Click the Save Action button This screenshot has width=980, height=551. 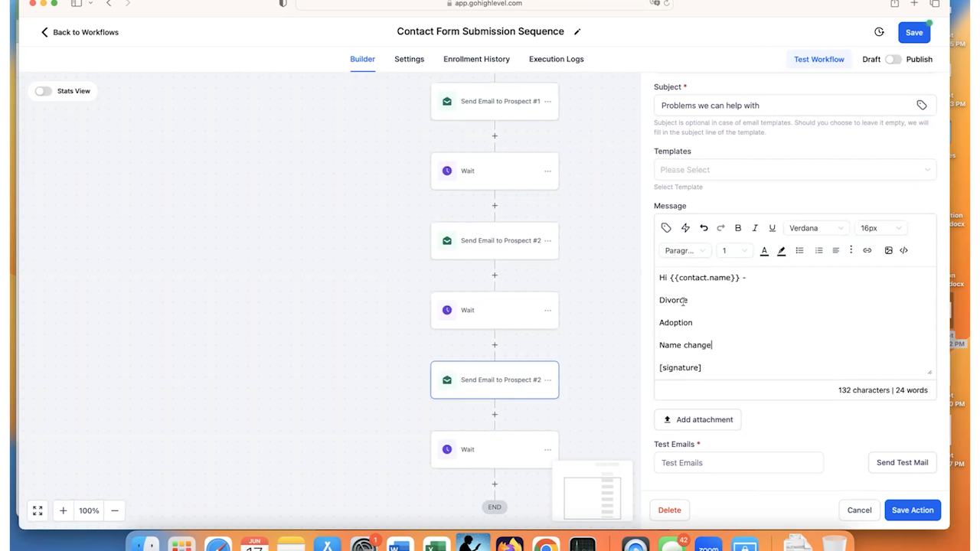[912, 510]
